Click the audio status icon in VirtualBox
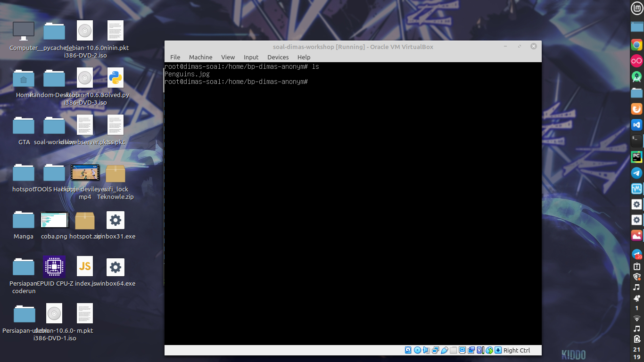The height and width of the screenshot is (362, 644). (426, 350)
